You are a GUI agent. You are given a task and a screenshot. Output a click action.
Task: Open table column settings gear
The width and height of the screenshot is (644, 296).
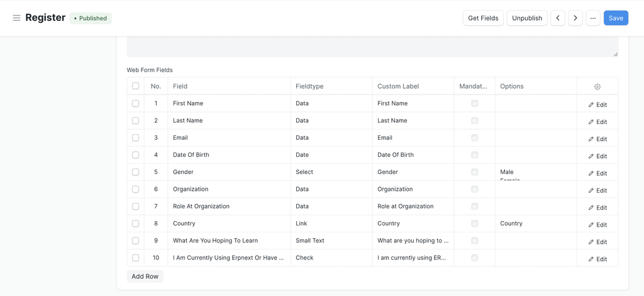pyautogui.click(x=597, y=86)
